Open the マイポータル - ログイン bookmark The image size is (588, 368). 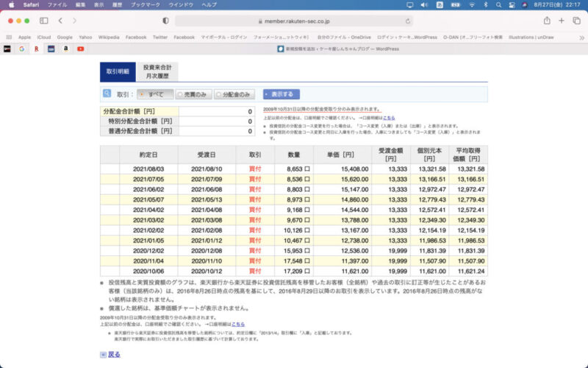(x=224, y=38)
